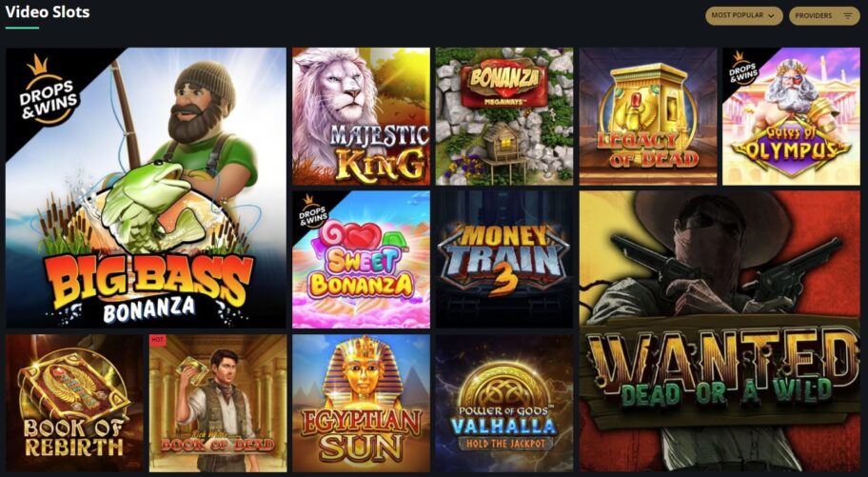
Task: Open the Providers filter dropdown
Action: tap(823, 15)
